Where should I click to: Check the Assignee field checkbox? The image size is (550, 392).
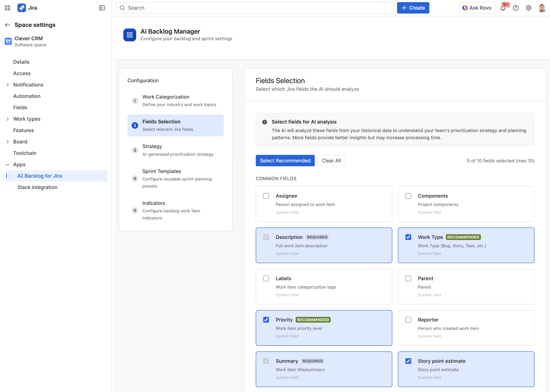[x=266, y=196]
